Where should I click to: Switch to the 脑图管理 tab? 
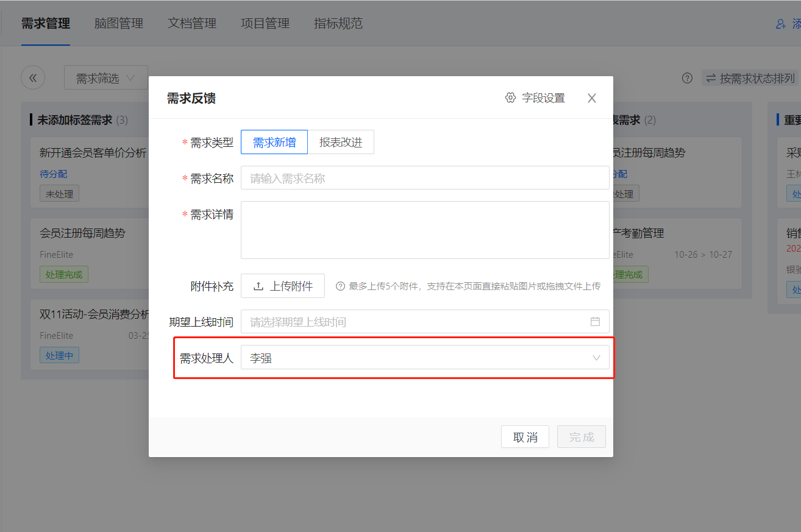tap(119, 23)
